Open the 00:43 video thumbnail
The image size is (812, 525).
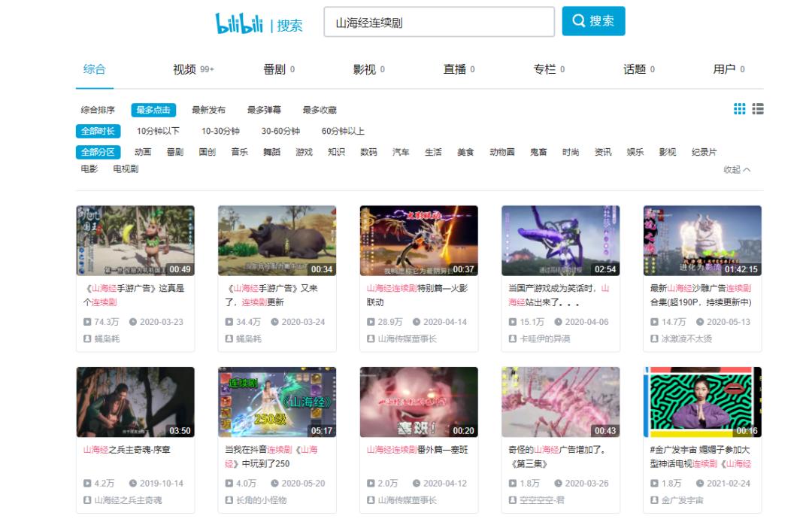pyautogui.click(x=561, y=402)
